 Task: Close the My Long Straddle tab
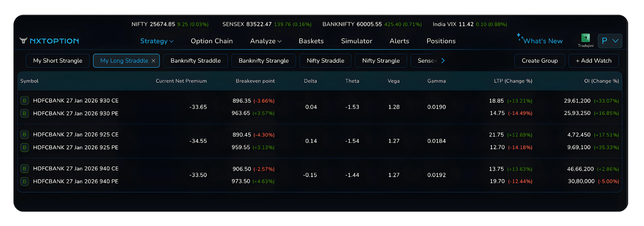pos(154,60)
